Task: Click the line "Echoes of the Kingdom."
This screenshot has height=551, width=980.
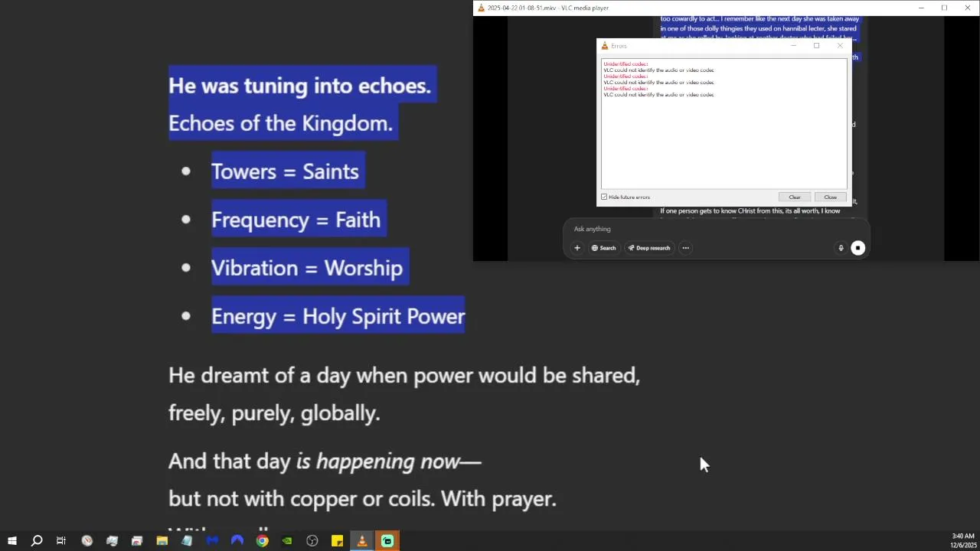Action: click(280, 123)
